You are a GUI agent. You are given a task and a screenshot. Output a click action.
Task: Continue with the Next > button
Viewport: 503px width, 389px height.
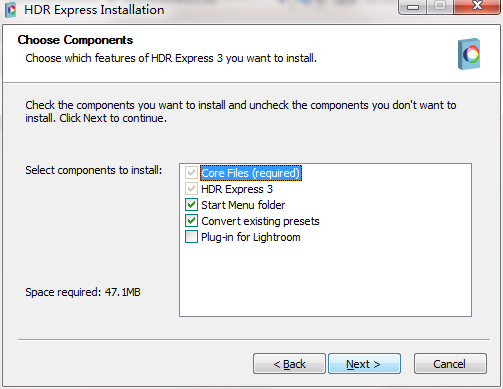pos(364,364)
